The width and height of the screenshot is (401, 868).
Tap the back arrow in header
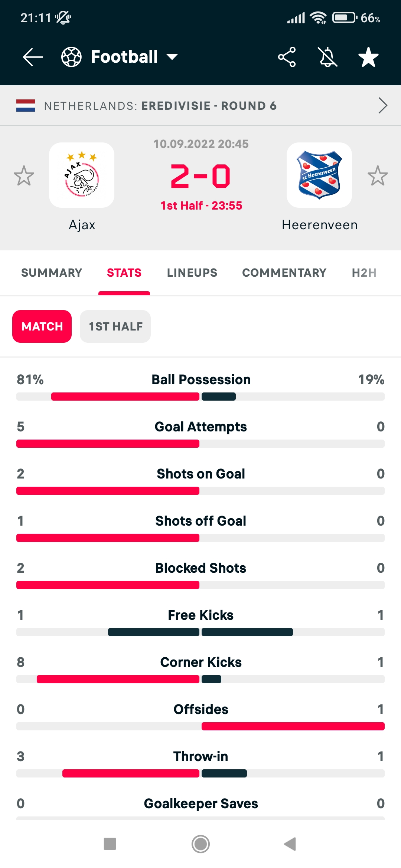pos(33,57)
